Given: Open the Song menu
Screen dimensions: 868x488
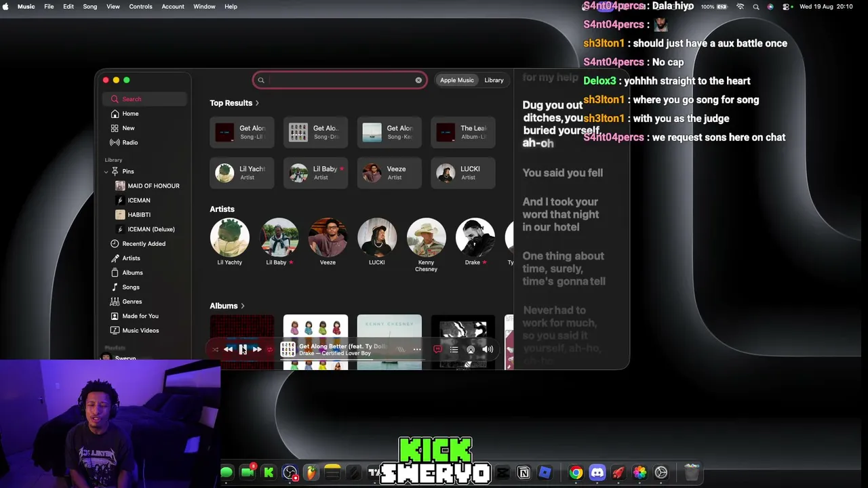Looking at the screenshot, I should tap(90, 7).
